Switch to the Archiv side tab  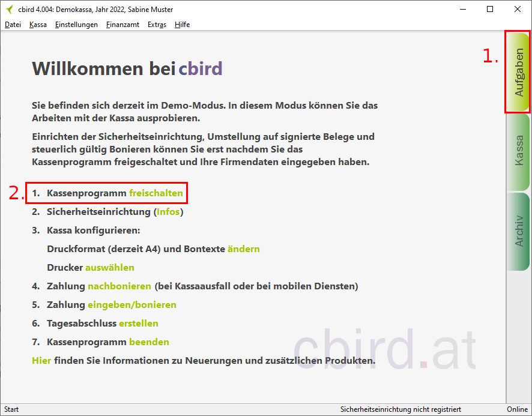(x=519, y=231)
